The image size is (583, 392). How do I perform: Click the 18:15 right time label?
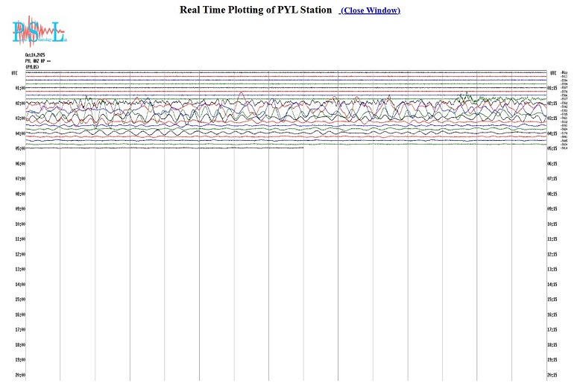[552, 344]
